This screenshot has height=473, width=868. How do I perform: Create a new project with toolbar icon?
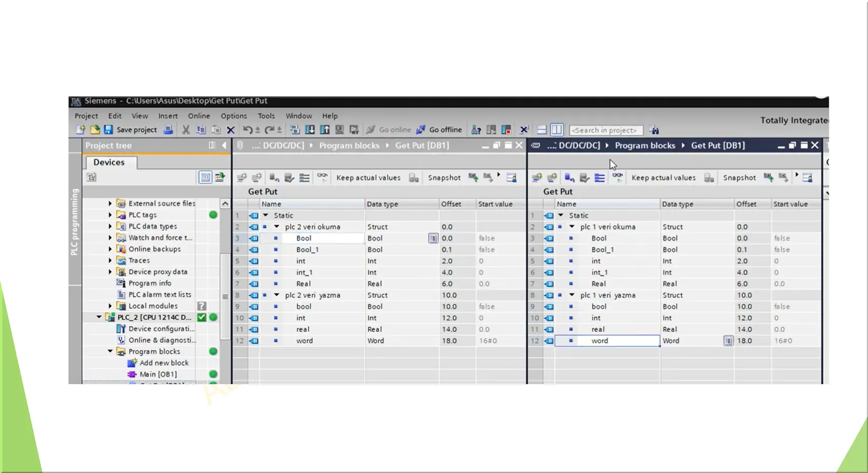pyautogui.click(x=81, y=130)
